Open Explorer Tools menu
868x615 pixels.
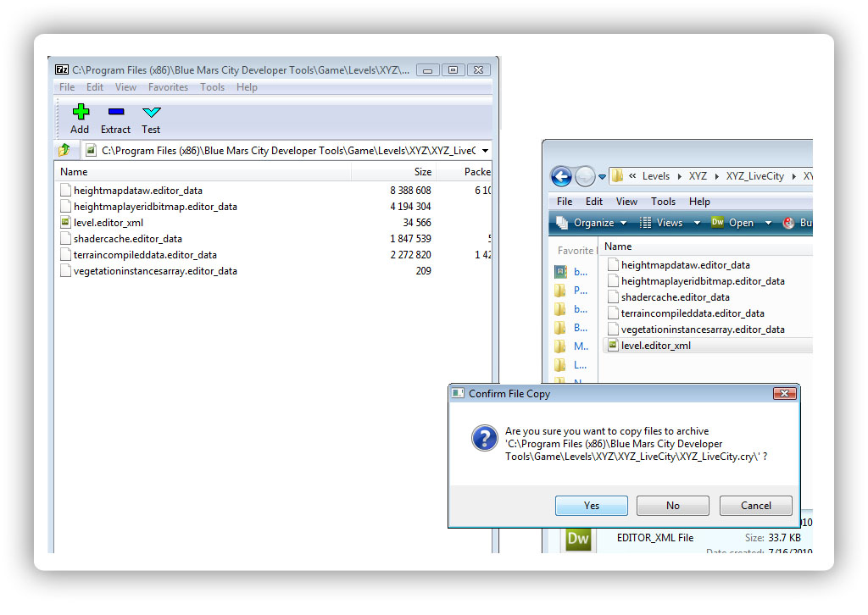[x=663, y=202]
